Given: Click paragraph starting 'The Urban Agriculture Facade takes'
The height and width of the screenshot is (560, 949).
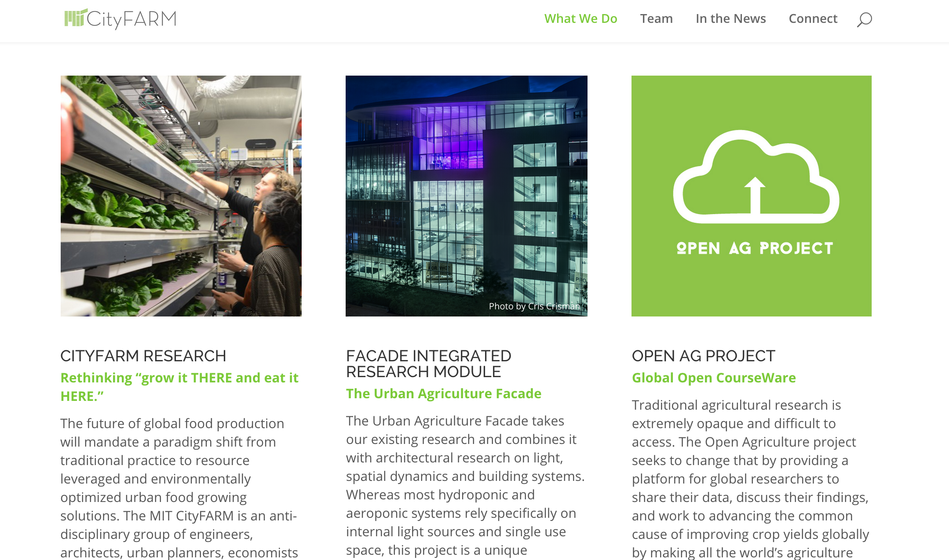Looking at the screenshot, I should click(466, 486).
